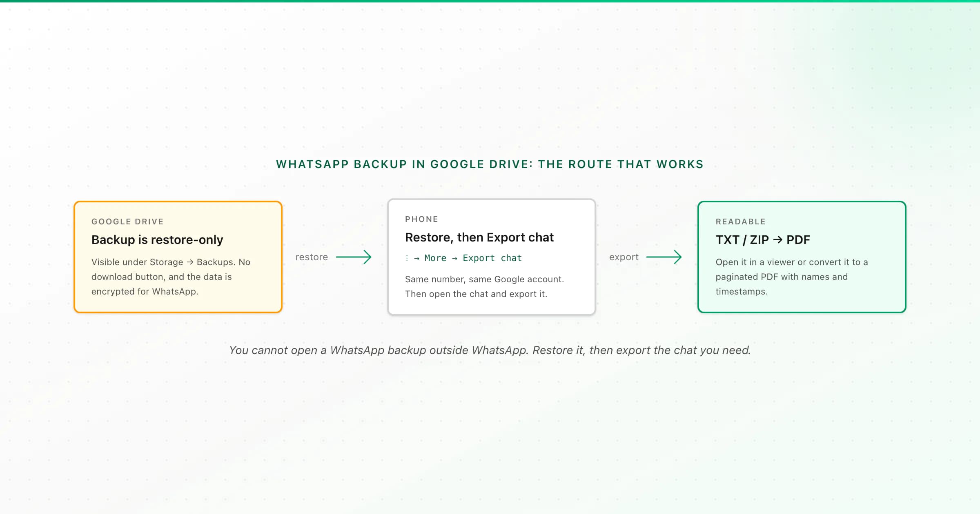The width and height of the screenshot is (980, 514).
Task: Click the 'READABLE' label in green card
Action: tap(740, 222)
